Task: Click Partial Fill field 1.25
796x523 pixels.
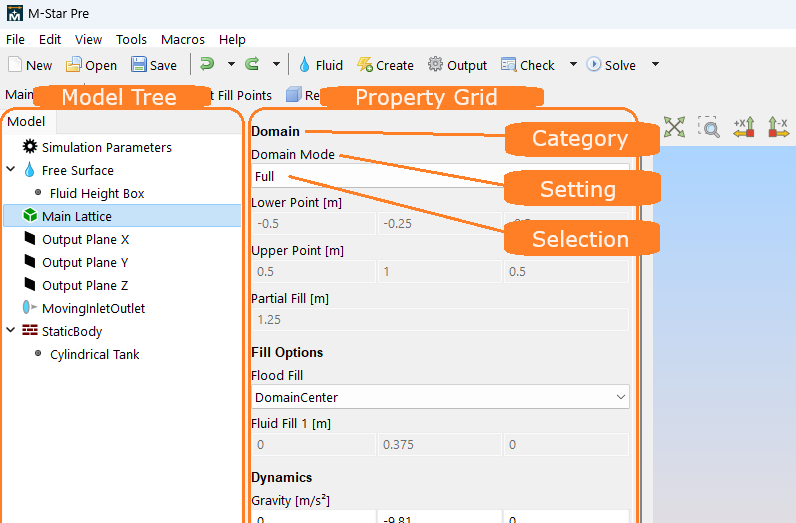Action: [440, 319]
